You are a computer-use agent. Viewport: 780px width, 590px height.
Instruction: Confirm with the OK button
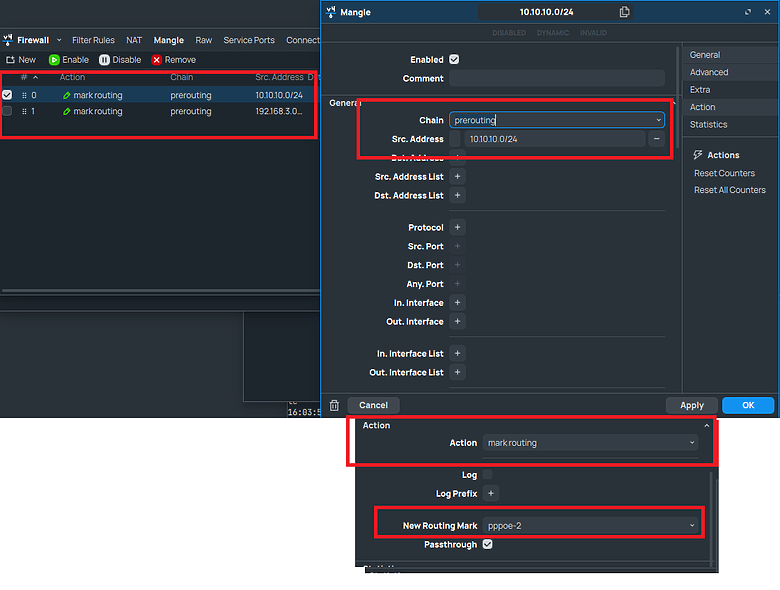tap(748, 405)
